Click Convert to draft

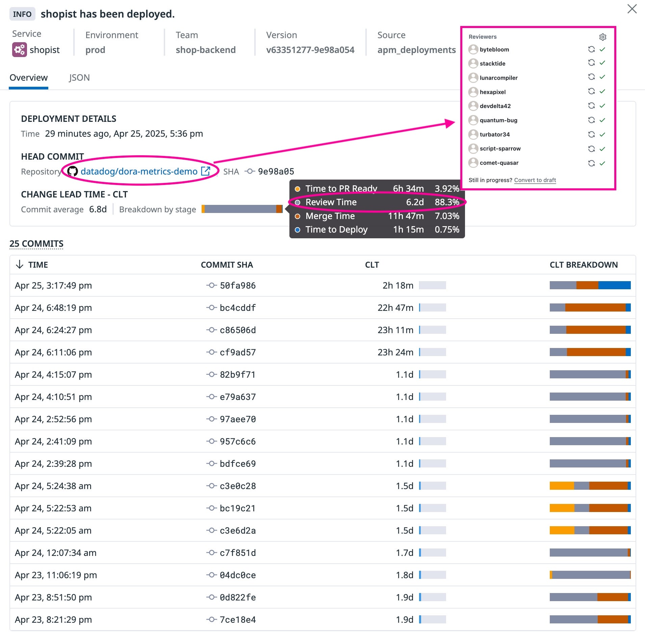(535, 180)
